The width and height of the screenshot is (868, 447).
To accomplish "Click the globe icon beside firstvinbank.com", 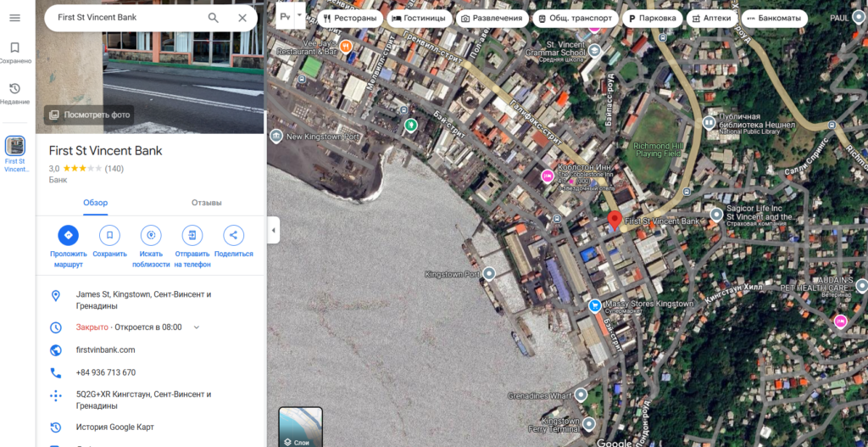I will coord(55,350).
